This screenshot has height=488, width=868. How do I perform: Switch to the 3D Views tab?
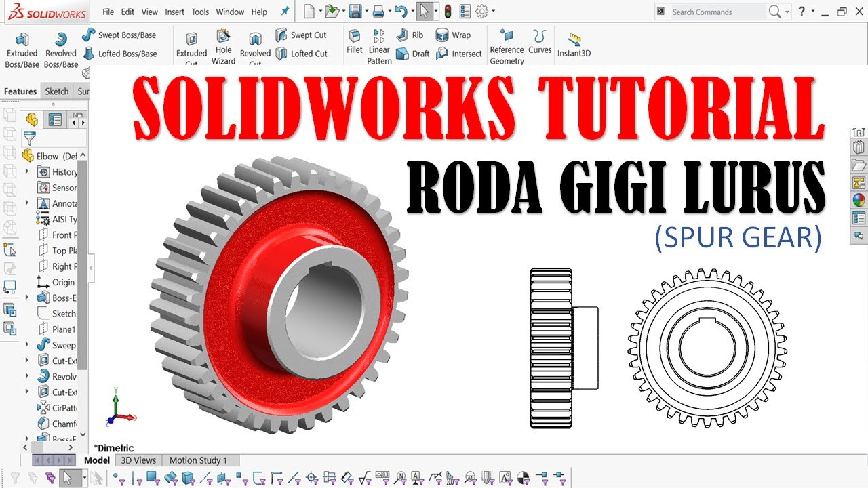tap(138, 460)
